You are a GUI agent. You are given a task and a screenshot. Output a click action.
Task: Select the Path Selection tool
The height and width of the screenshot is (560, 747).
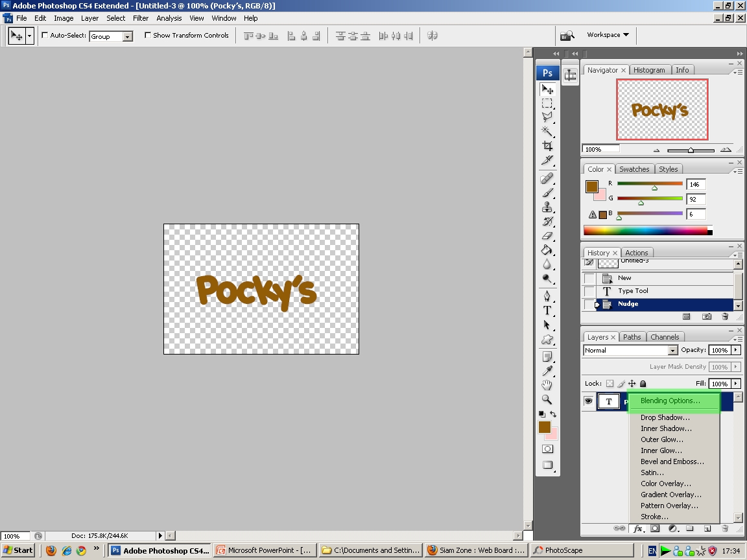tap(547, 325)
